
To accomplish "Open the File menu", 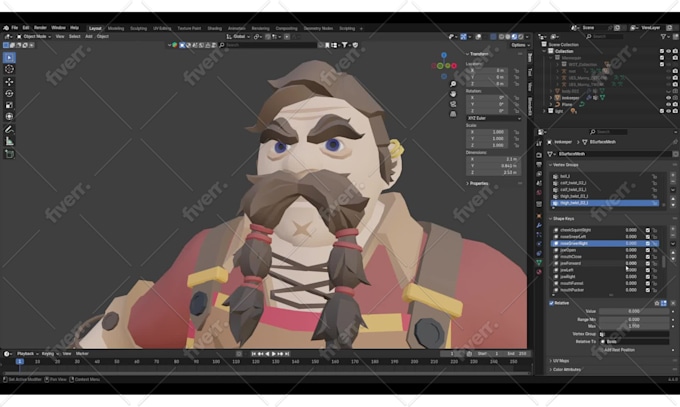I will click(x=14, y=28).
